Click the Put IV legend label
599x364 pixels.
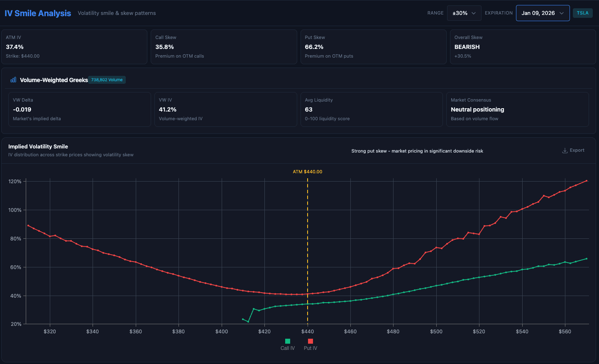[x=311, y=348]
